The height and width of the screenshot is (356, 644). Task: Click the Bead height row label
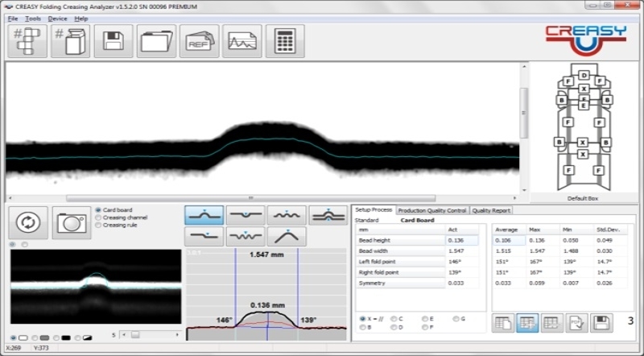click(400, 241)
